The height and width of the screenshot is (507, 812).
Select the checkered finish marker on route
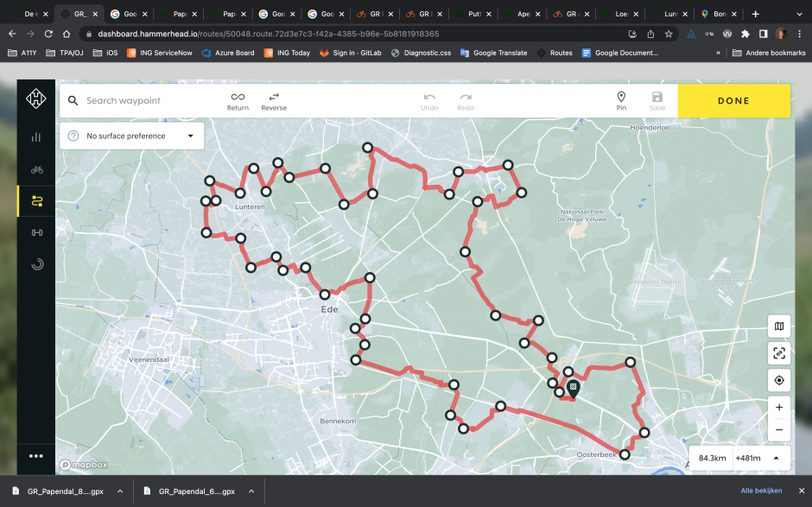[572, 388]
